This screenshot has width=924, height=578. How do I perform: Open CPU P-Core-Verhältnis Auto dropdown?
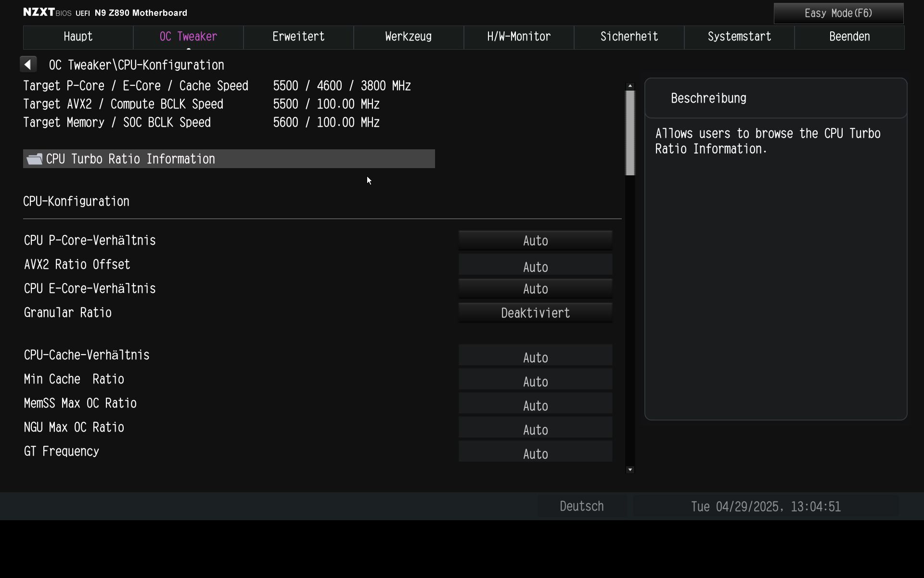535,241
